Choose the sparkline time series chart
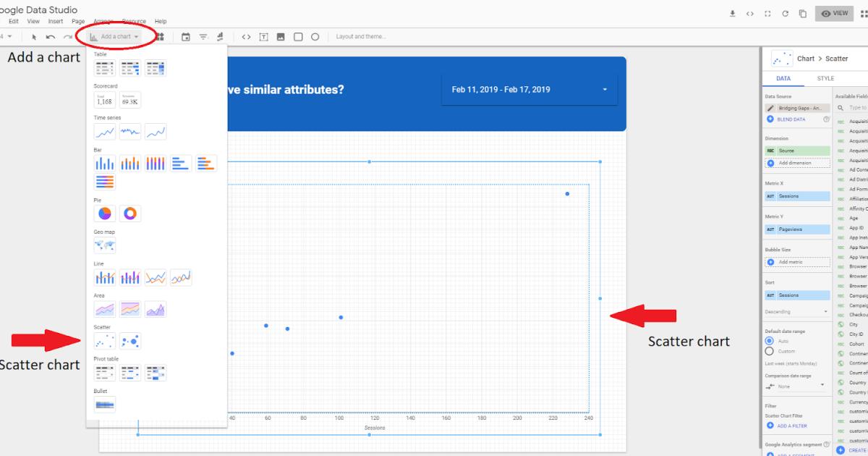This screenshot has height=456, width=868. coord(130,132)
